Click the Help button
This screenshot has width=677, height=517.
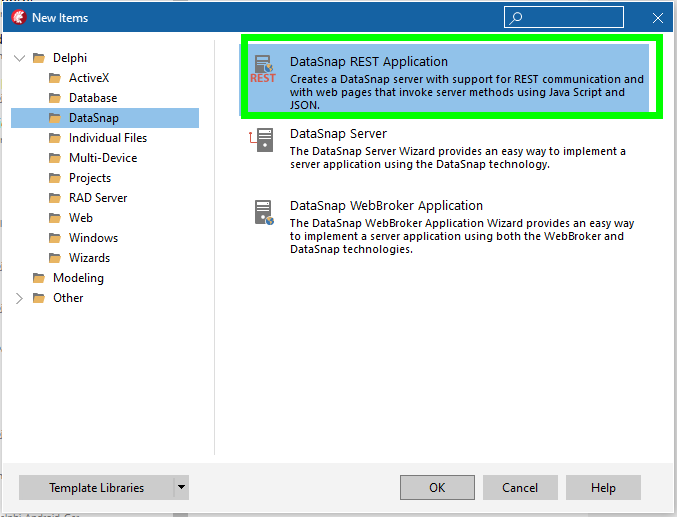click(603, 487)
